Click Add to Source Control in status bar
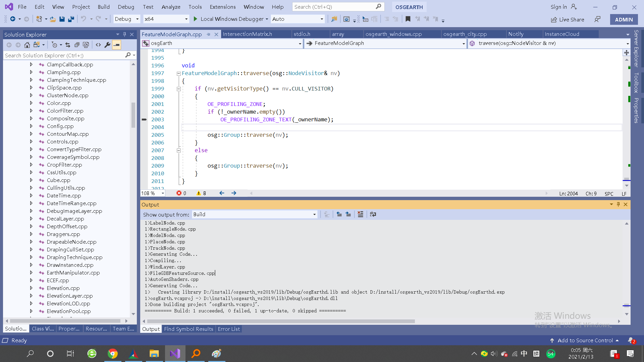644x362 pixels. click(x=585, y=341)
